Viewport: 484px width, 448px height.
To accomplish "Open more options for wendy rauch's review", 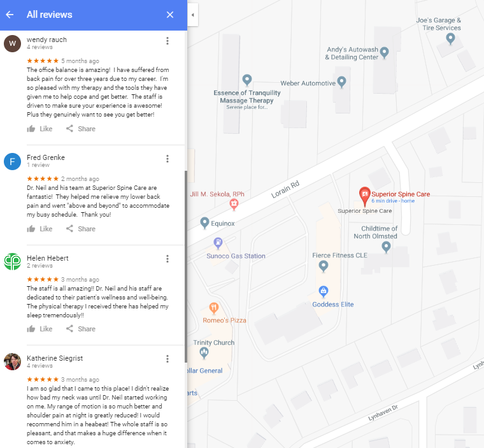I will (167, 41).
